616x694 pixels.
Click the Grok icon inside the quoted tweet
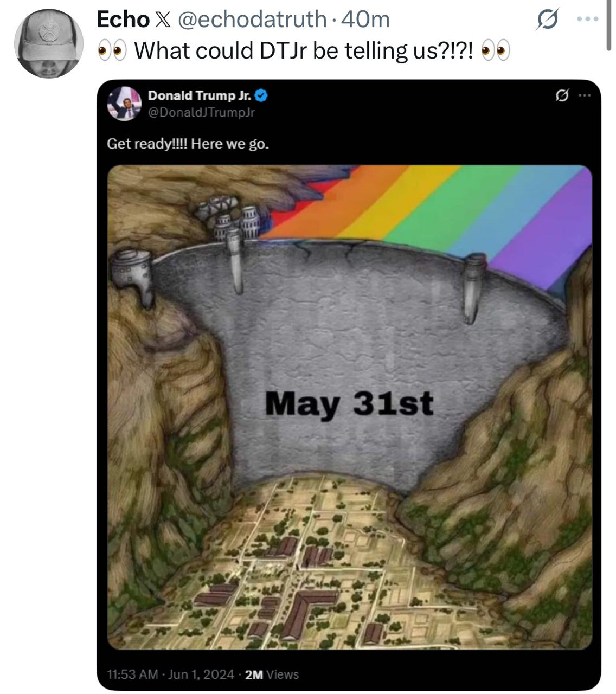[x=562, y=96]
